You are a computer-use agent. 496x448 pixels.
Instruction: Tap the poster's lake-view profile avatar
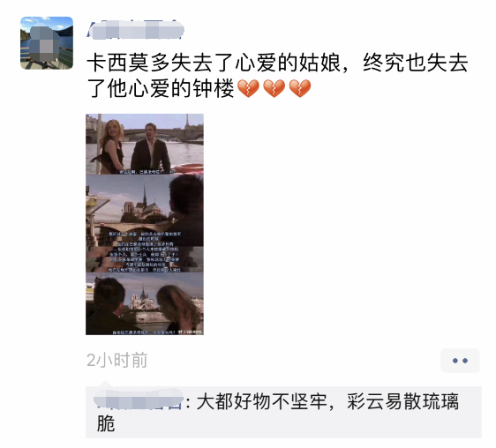47,43
